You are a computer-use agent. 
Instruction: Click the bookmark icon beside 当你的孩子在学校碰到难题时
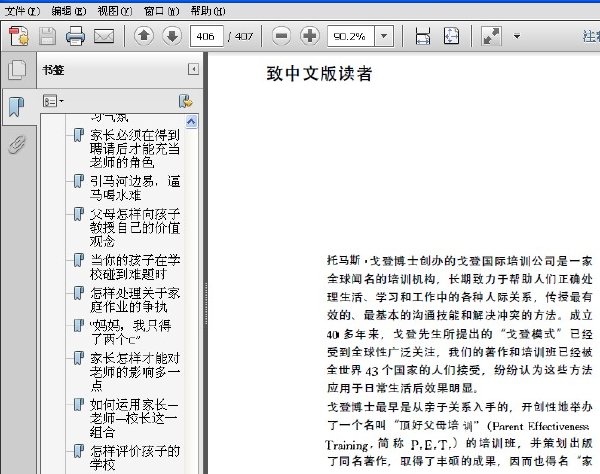pos(78,260)
